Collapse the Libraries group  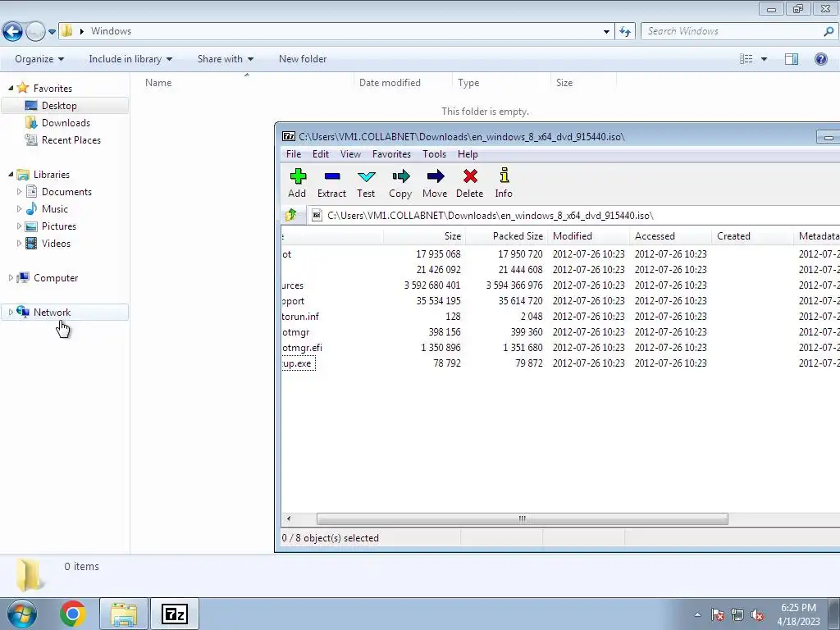pyautogui.click(x=11, y=174)
